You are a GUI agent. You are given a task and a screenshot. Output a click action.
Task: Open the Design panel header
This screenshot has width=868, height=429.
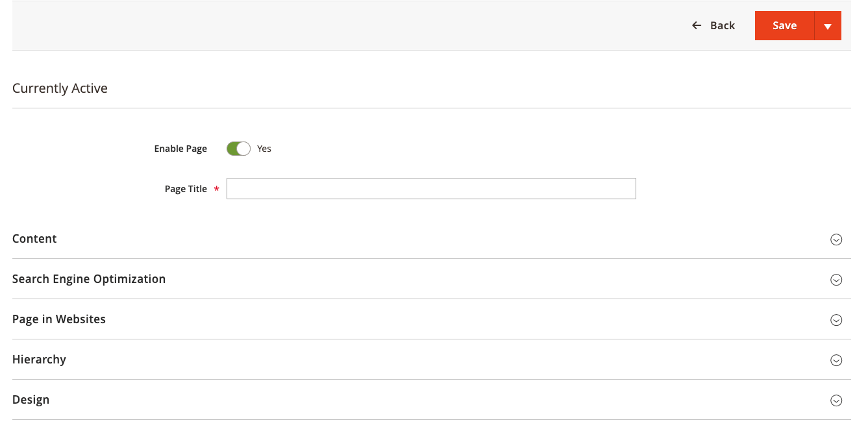[x=31, y=400]
